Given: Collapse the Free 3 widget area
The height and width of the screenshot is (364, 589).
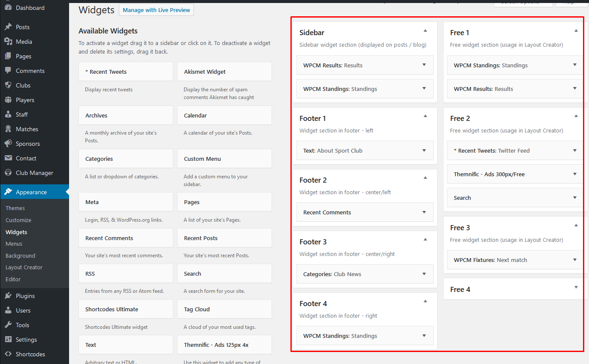Looking at the screenshot, I should [576, 225].
